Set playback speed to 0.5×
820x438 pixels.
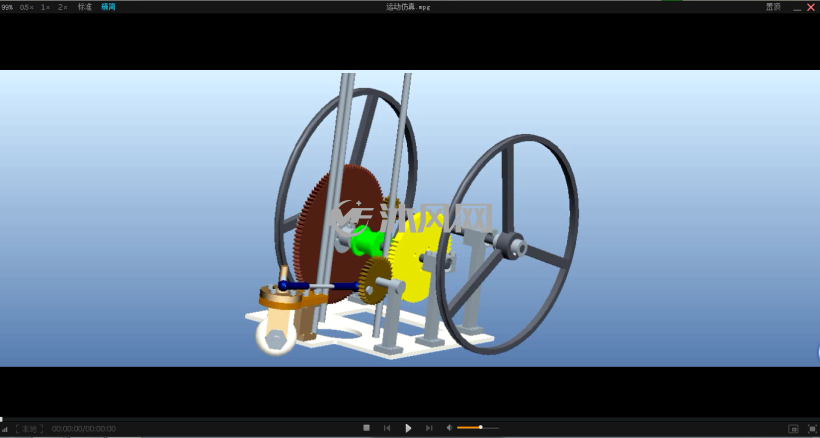(x=27, y=7)
